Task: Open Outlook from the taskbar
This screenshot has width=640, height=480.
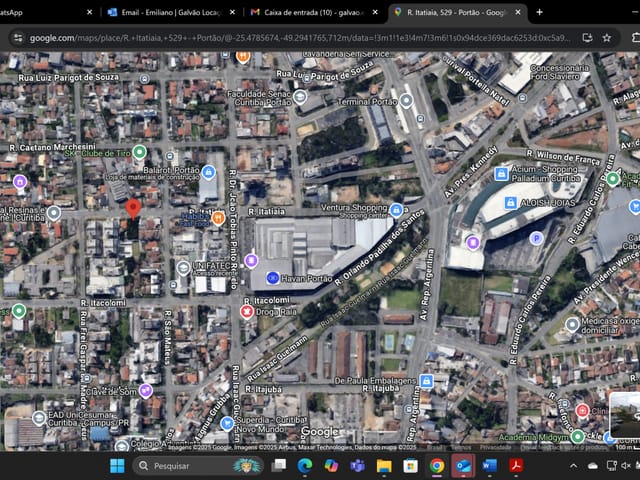Action: pyautogui.click(x=463, y=466)
